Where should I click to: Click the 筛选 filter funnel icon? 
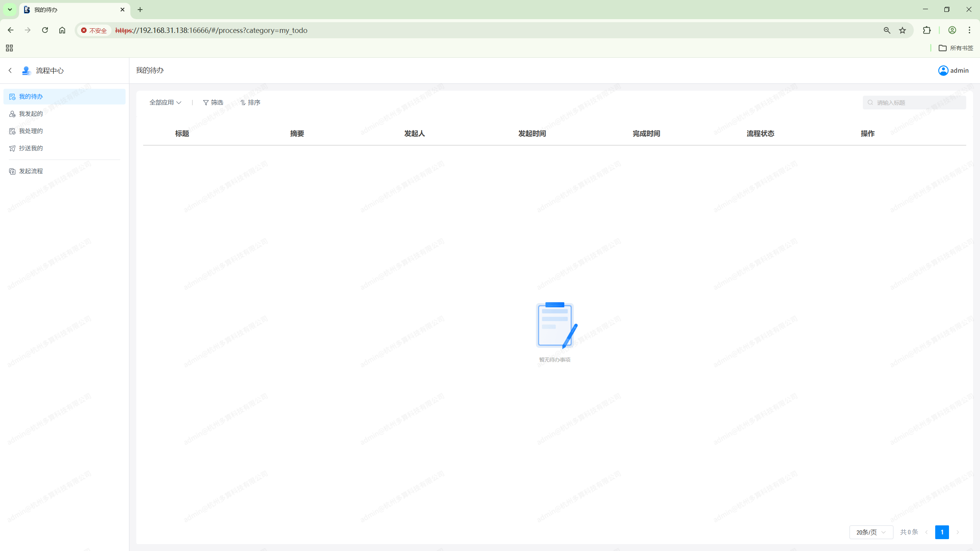(x=206, y=103)
